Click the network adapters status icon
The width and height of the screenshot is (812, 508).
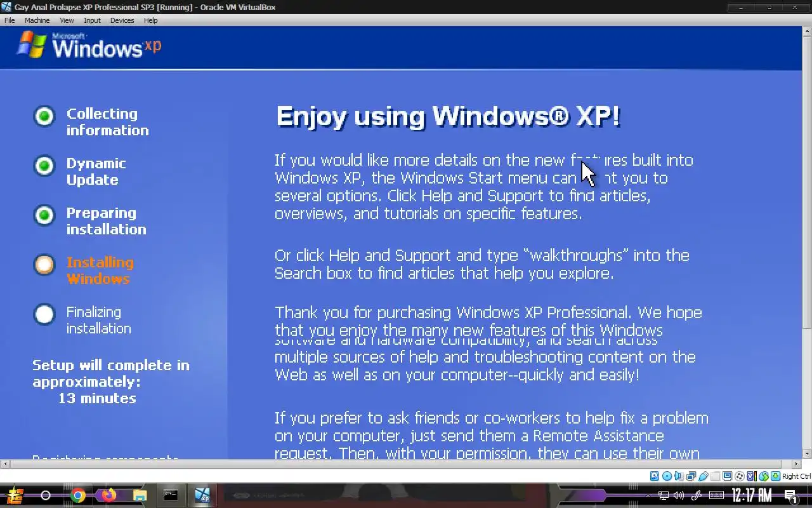[x=691, y=476]
